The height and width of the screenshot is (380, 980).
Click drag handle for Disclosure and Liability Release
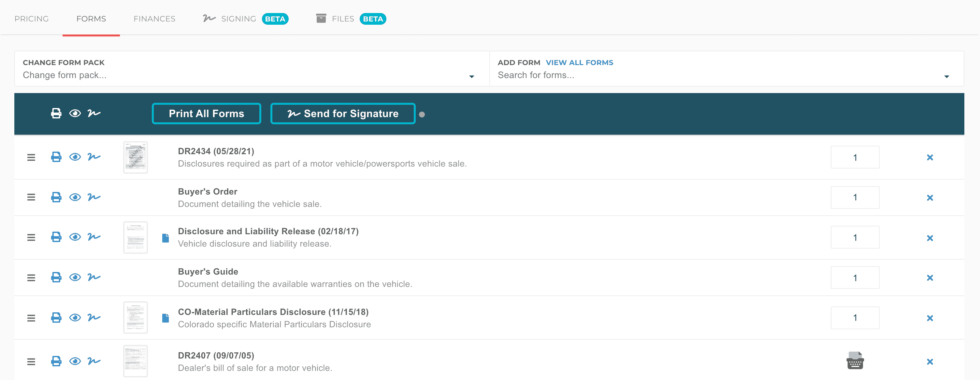31,238
